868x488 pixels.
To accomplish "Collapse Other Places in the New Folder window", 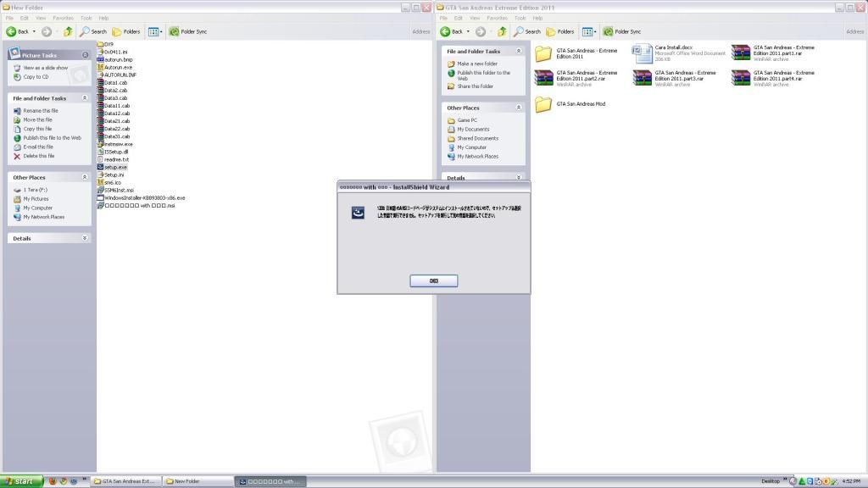I will click(x=85, y=177).
